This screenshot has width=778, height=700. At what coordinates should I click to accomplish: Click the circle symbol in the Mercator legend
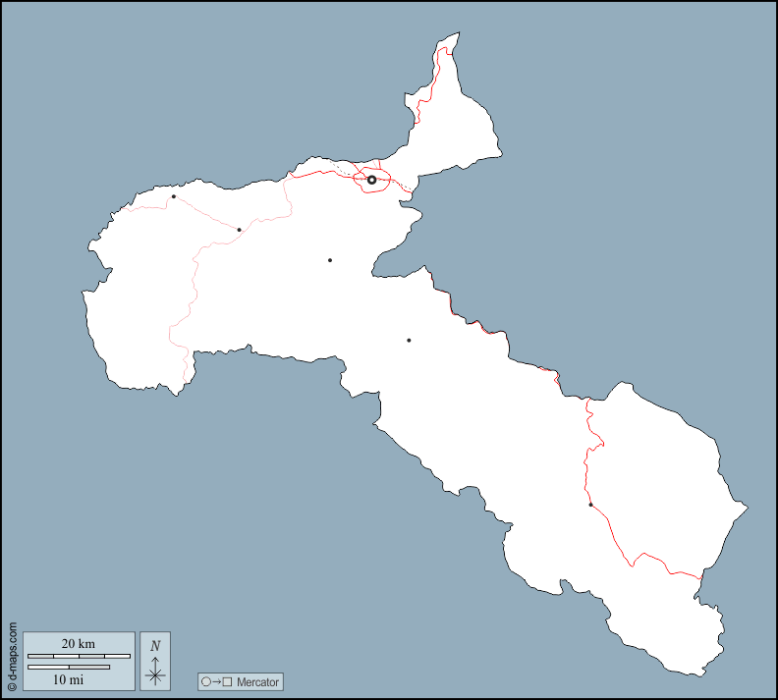[206, 681]
